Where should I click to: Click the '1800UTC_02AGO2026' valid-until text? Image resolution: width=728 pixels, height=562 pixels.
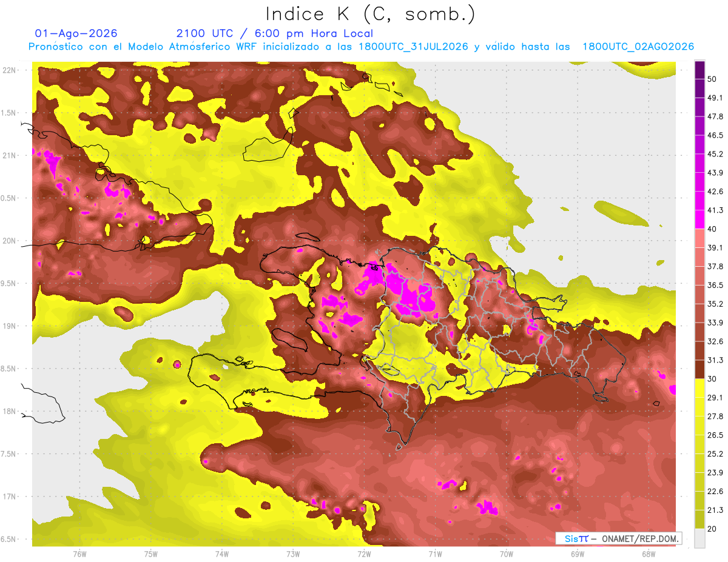pyautogui.click(x=638, y=47)
